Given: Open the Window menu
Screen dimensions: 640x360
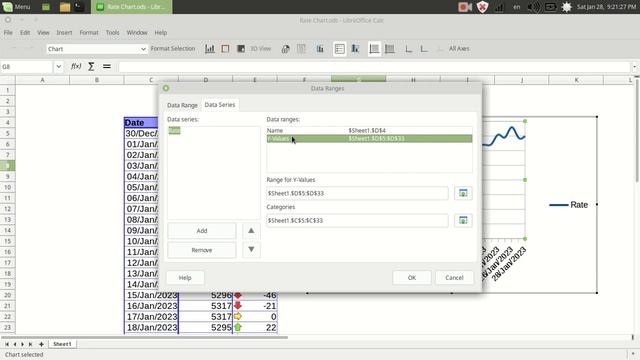Looking at the screenshot, I should click(x=137, y=32).
